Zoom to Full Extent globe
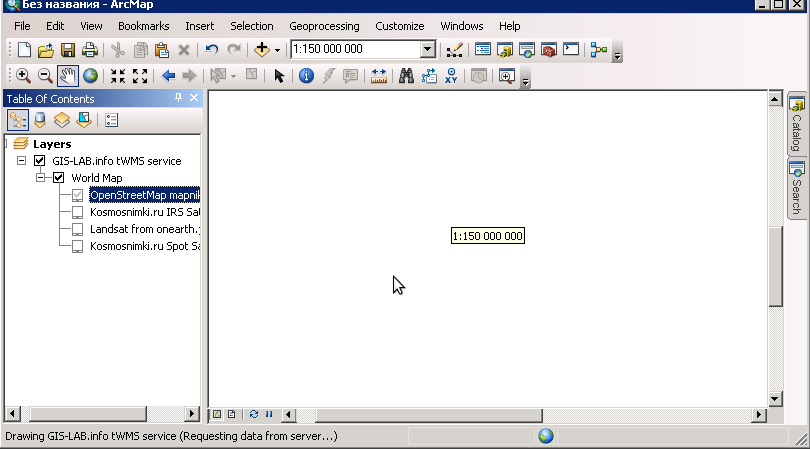This screenshot has height=449, width=810. [90, 76]
